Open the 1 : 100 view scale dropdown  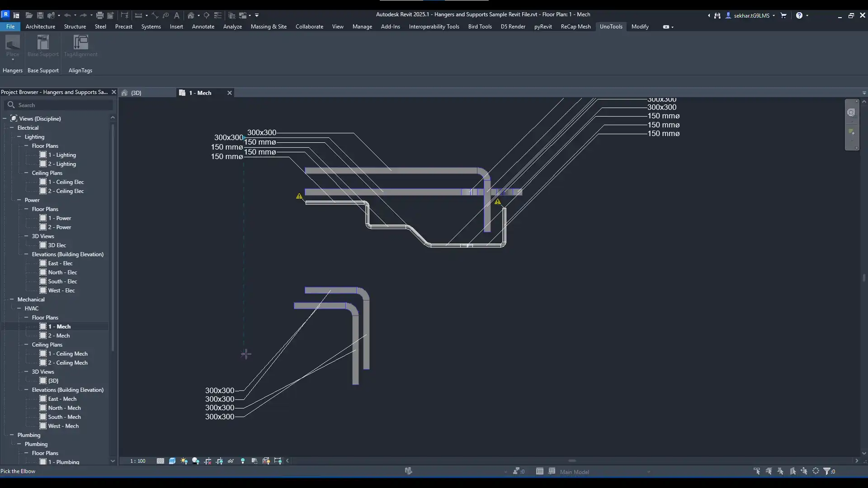pyautogui.click(x=138, y=461)
